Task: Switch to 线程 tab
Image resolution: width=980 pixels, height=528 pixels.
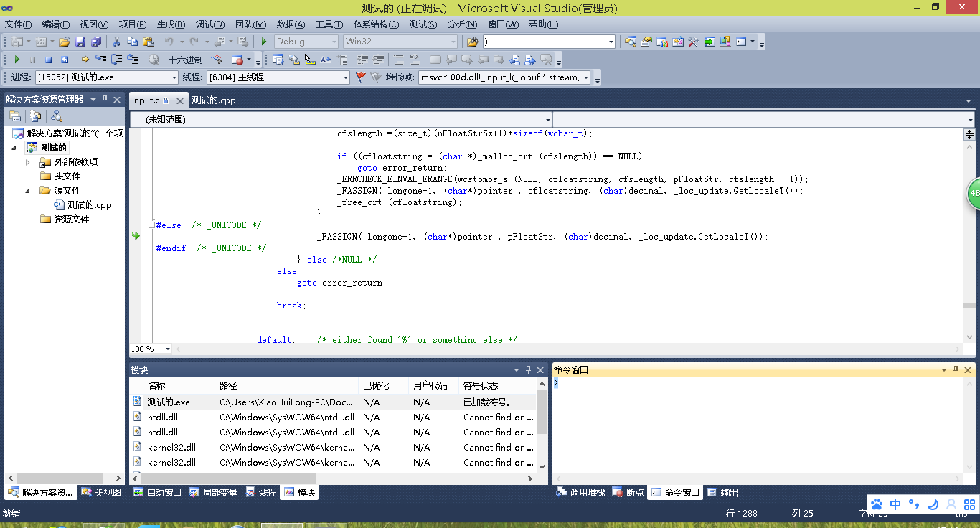Action: click(x=261, y=492)
